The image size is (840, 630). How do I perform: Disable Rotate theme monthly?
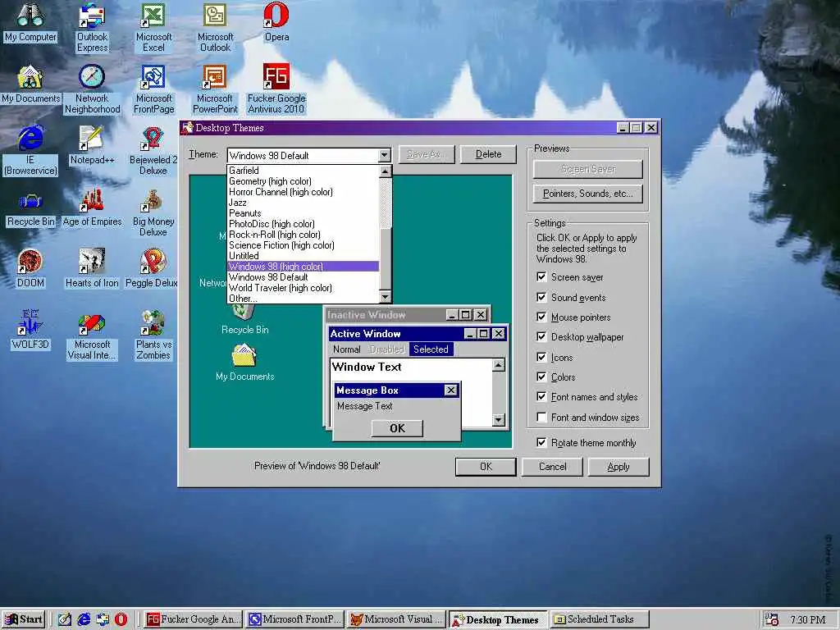[x=541, y=442]
